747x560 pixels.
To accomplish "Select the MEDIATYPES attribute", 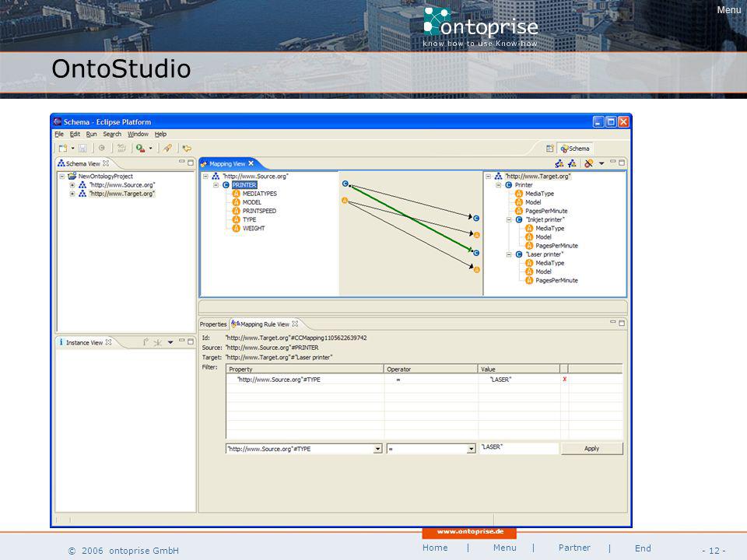I will (x=259, y=194).
